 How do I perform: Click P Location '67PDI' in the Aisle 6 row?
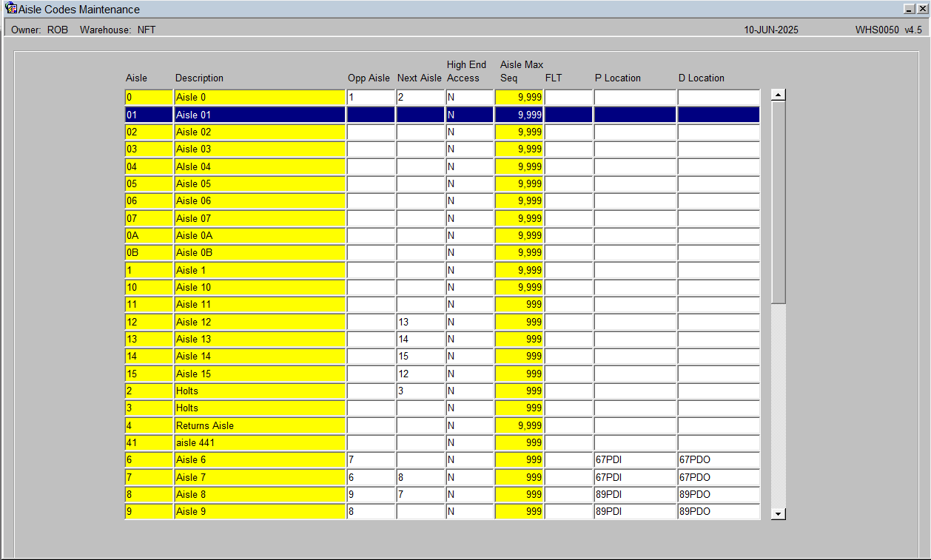click(x=635, y=460)
